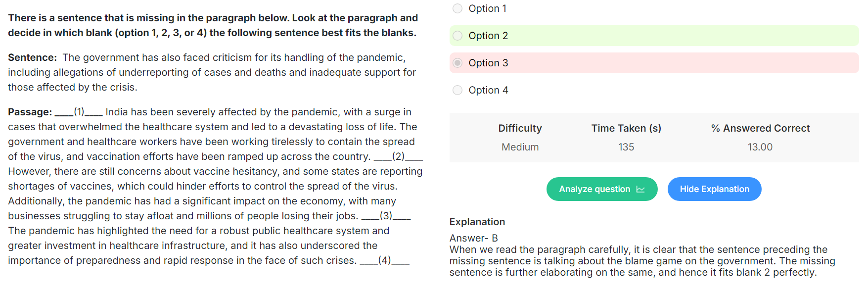
Task: Select the Option 1 radio button
Action: click(457, 8)
